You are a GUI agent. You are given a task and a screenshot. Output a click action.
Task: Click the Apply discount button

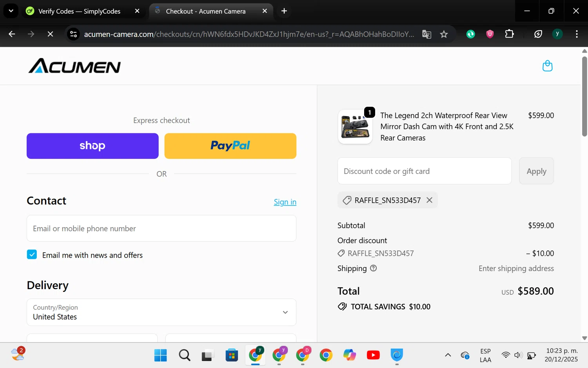click(536, 171)
